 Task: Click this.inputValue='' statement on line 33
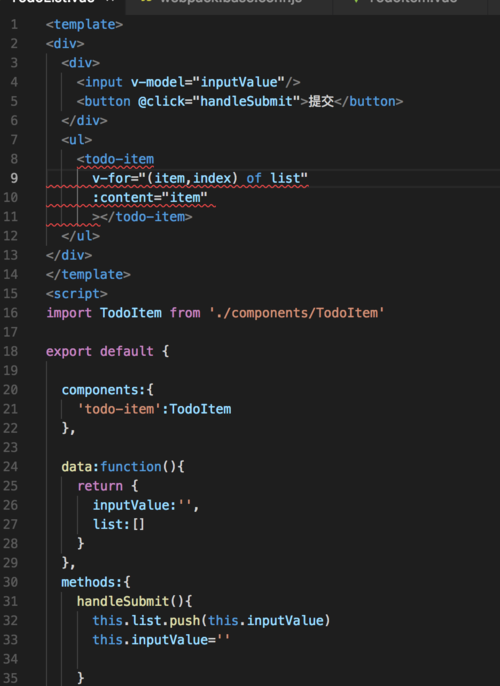[161, 640]
